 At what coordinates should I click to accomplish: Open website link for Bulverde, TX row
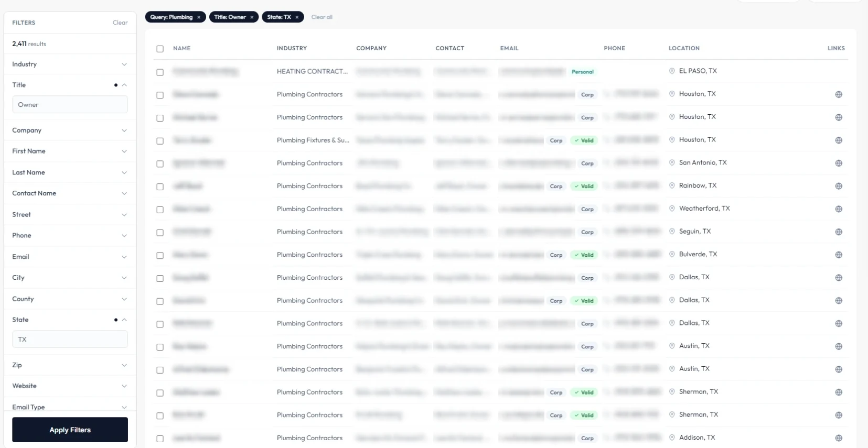pyautogui.click(x=839, y=255)
